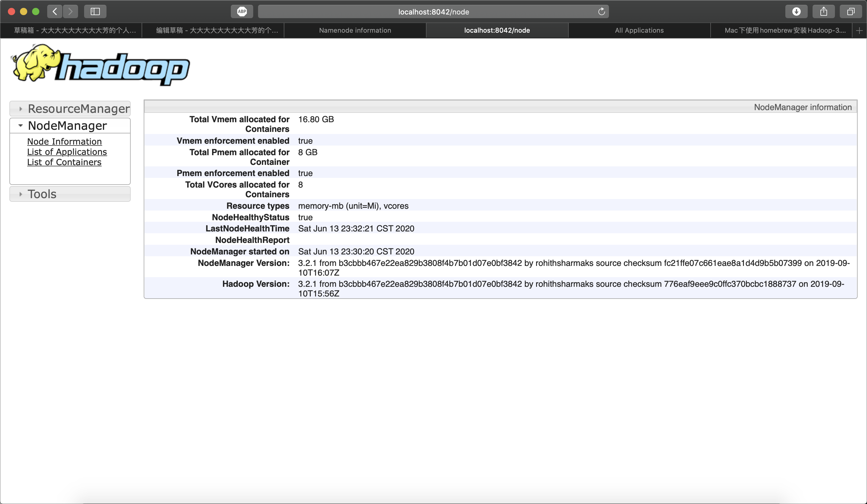867x504 pixels.
Task: Open the Node Information link
Action: click(x=64, y=142)
